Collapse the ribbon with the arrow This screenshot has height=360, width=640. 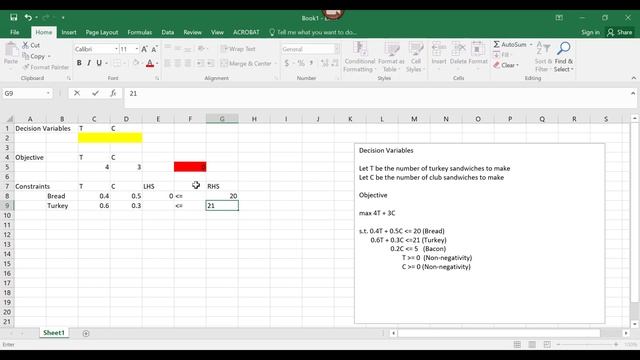pyautogui.click(x=633, y=78)
